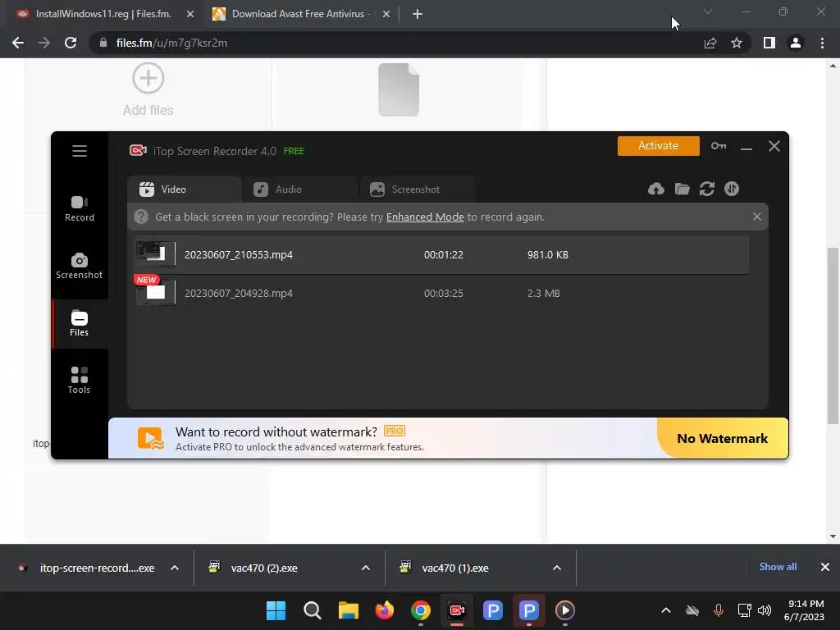Toggle Chrome side panel
840x630 pixels.
coord(769,43)
